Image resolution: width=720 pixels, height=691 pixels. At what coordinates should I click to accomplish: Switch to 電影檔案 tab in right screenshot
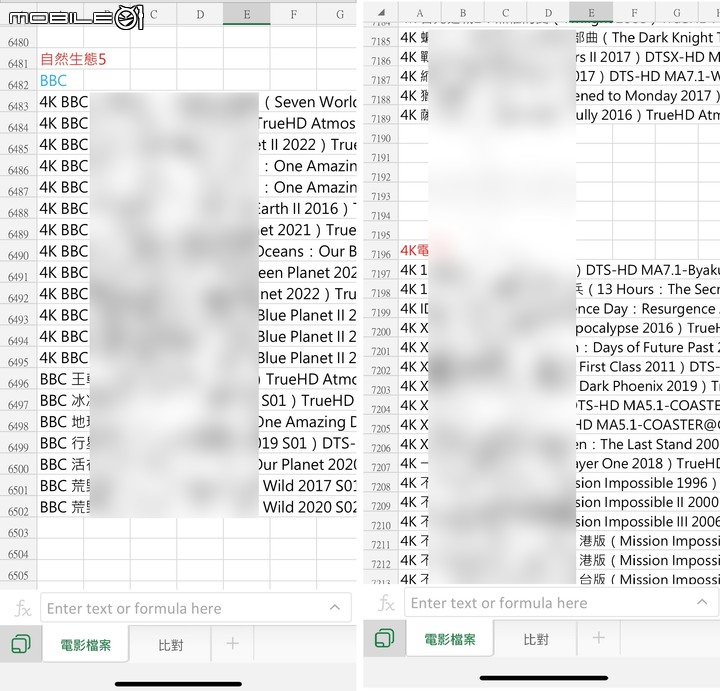point(450,639)
